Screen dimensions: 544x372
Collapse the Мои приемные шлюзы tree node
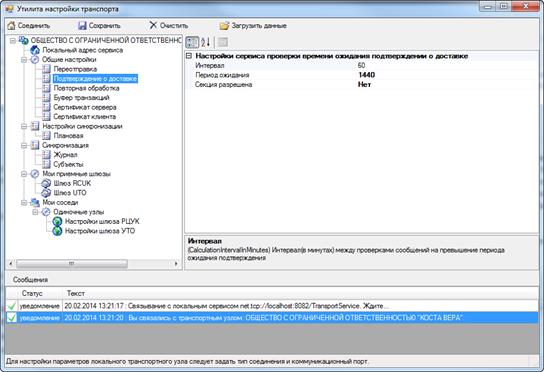click(24, 174)
